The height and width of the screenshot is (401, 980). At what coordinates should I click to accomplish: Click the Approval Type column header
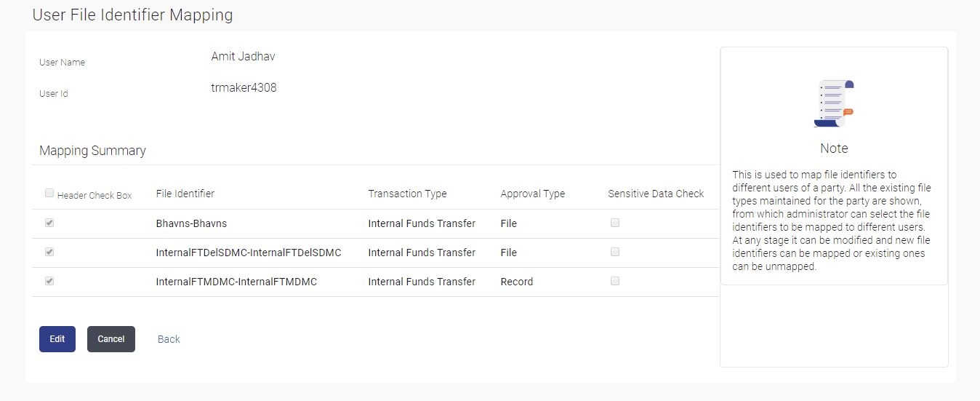532,194
